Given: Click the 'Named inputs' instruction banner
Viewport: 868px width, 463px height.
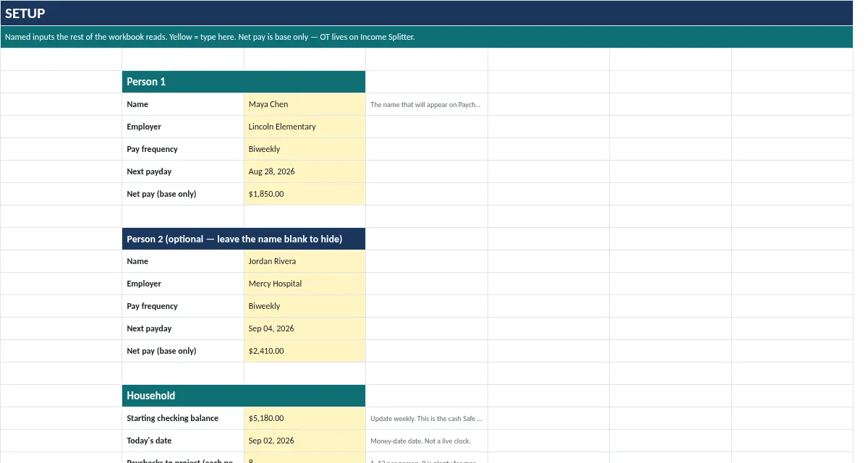Looking at the screenshot, I should (427, 37).
